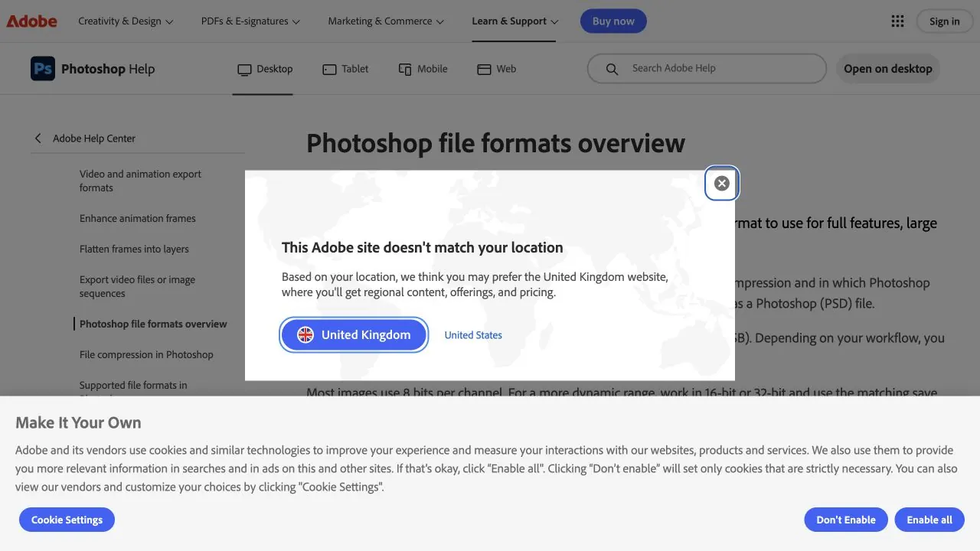This screenshot has width=980, height=551.
Task: Focus the Search Adobe Help field
Action: pos(707,69)
